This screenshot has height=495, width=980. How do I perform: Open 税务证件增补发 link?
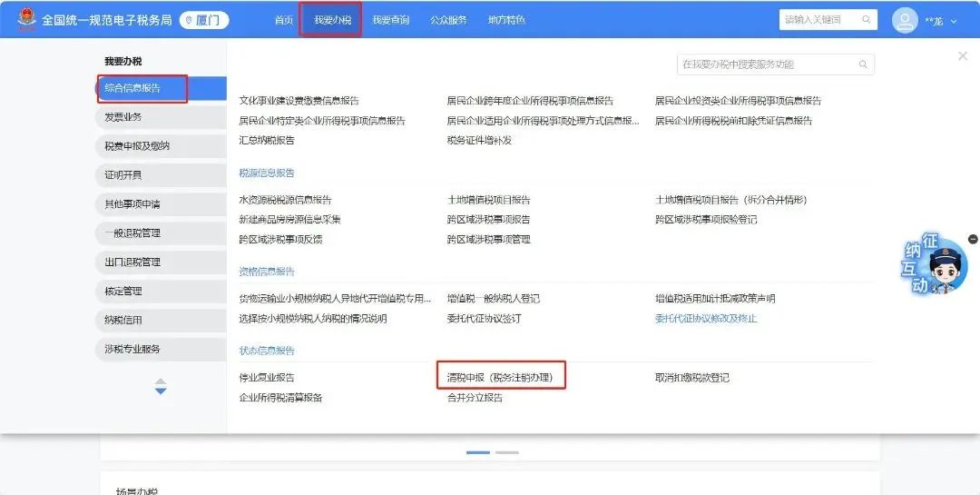(479, 140)
